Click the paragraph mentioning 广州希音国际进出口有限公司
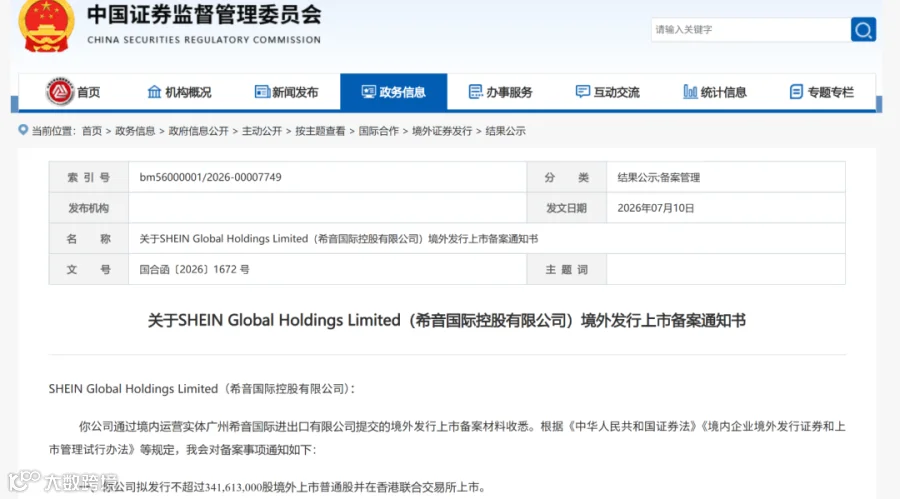 click(x=447, y=438)
